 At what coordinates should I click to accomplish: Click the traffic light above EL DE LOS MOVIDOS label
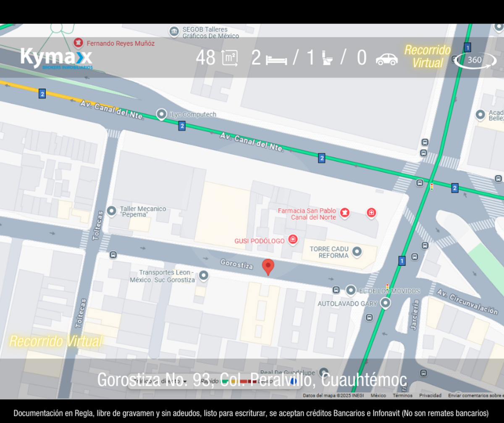pos(387,287)
